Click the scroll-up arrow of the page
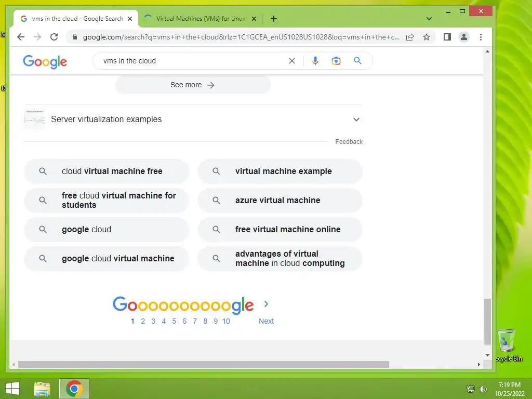532x399 pixels. [x=487, y=51]
